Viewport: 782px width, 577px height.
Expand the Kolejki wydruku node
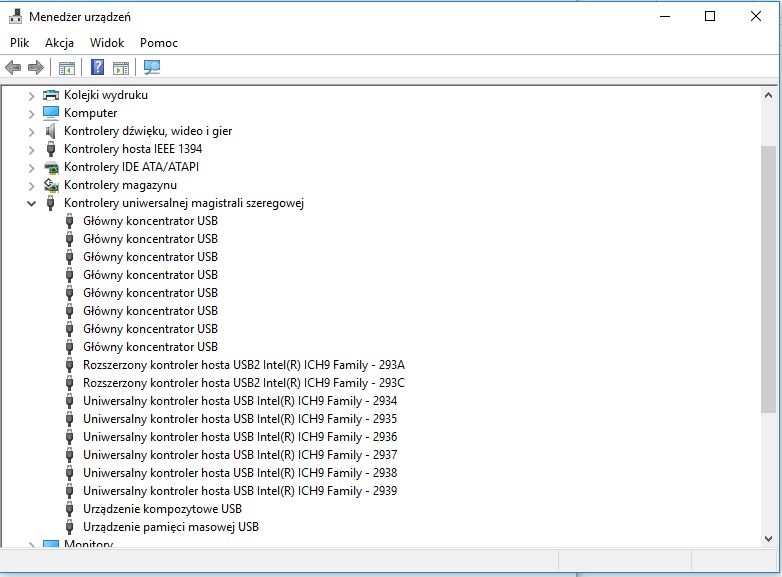coord(31,95)
